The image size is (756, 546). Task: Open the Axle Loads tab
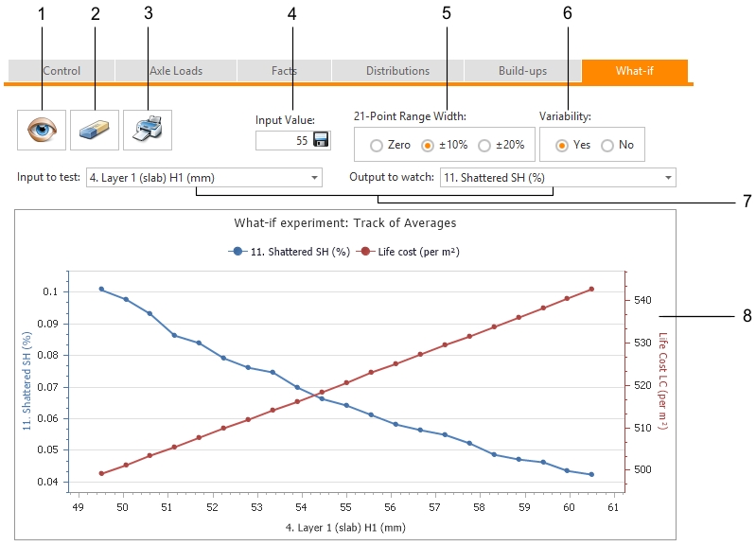tap(176, 71)
